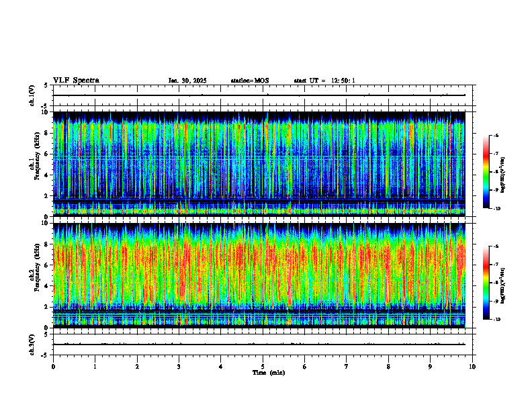Viewport: 532px width, 411px height.
Task: Click the "0" tick on the time axis
Action: tap(53, 367)
